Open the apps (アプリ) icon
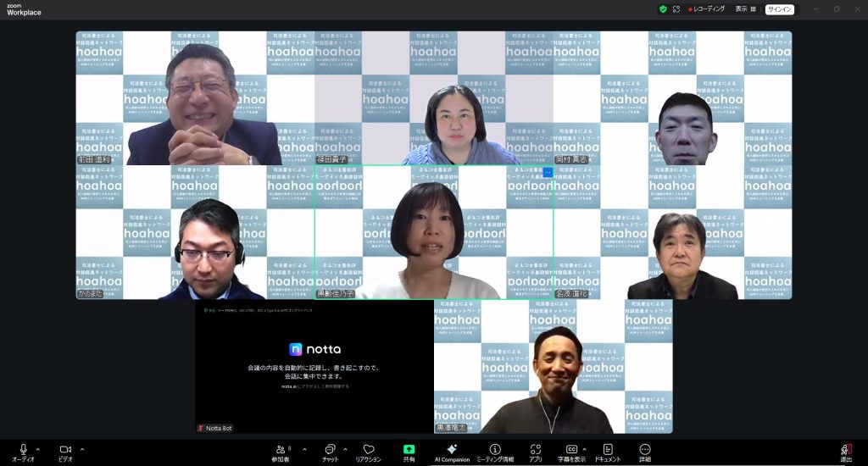868x466 pixels. click(535, 450)
